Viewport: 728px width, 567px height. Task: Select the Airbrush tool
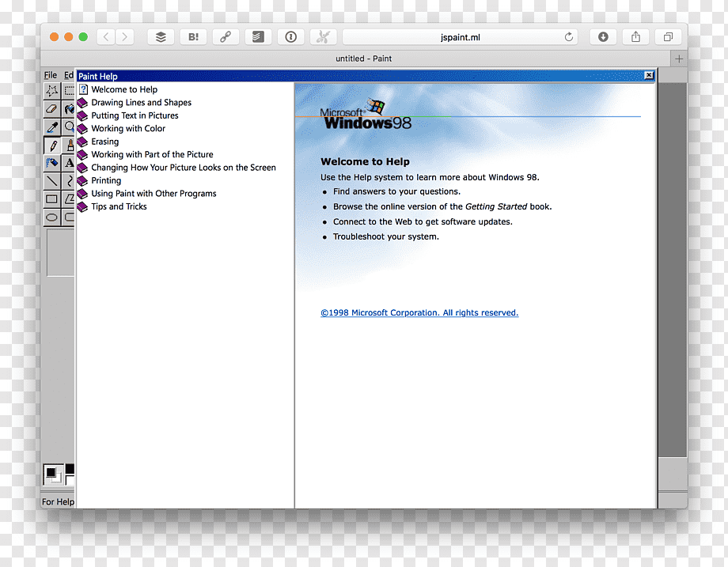coord(52,163)
